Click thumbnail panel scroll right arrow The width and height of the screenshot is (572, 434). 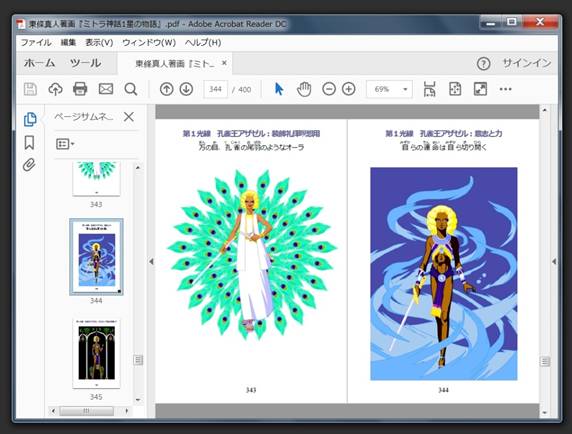point(127,411)
